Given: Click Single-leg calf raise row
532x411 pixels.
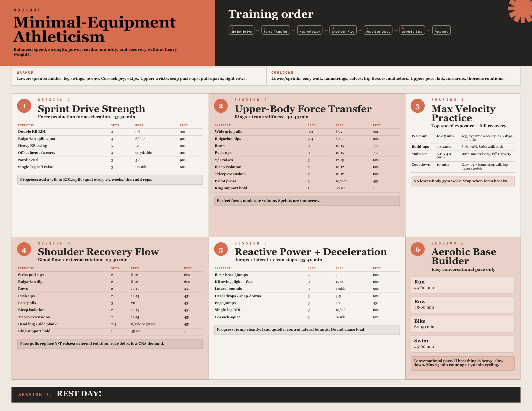Looking at the screenshot, I should 110,167.
